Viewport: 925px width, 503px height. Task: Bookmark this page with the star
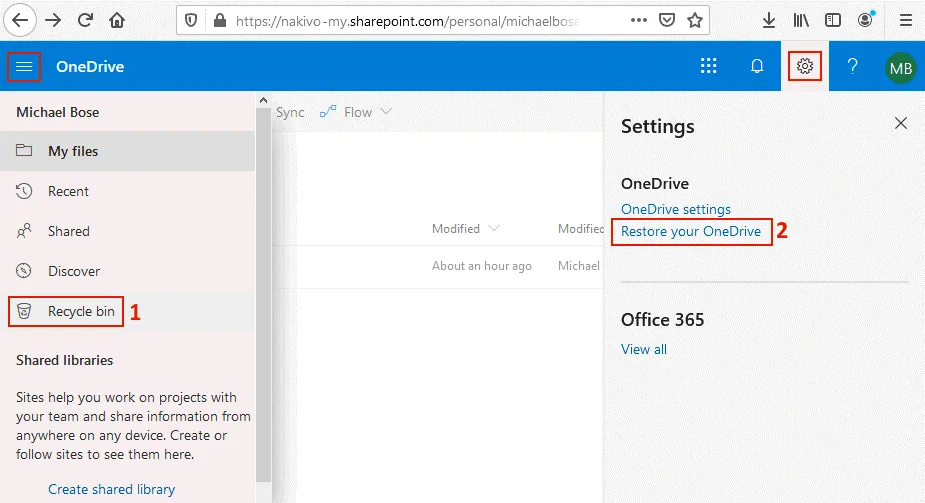695,20
